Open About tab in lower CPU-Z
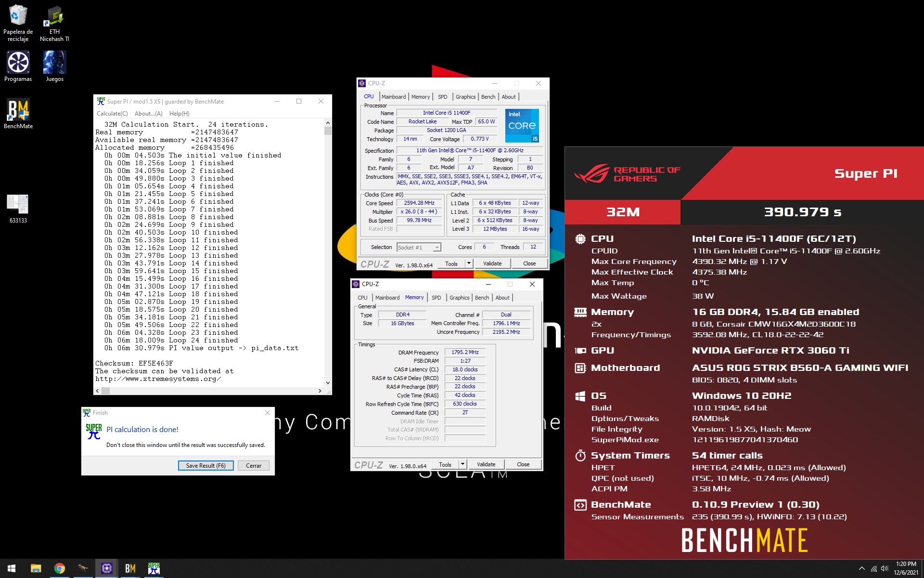This screenshot has height=578, width=924. click(x=502, y=298)
